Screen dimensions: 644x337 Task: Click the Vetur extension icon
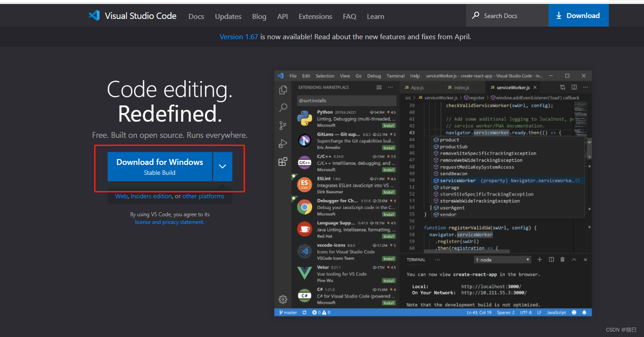coord(305,273)
